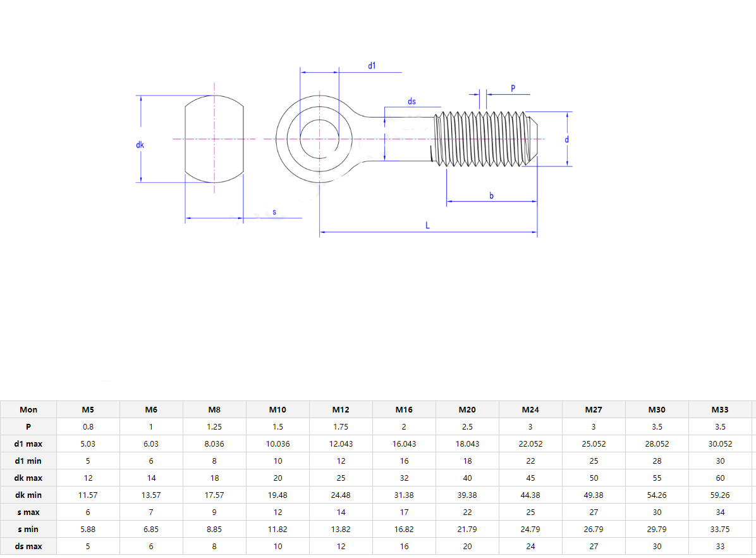Click the M5 column header

click(88, 409)
